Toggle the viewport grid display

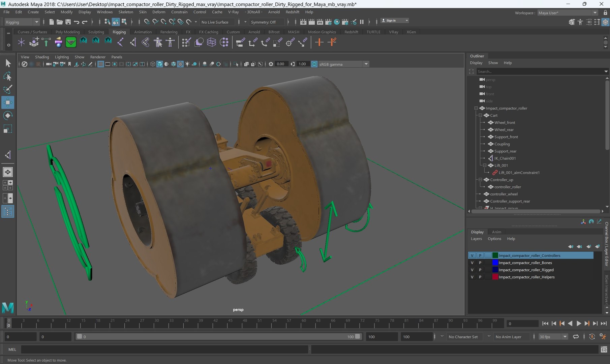click(x=100, y=64)
